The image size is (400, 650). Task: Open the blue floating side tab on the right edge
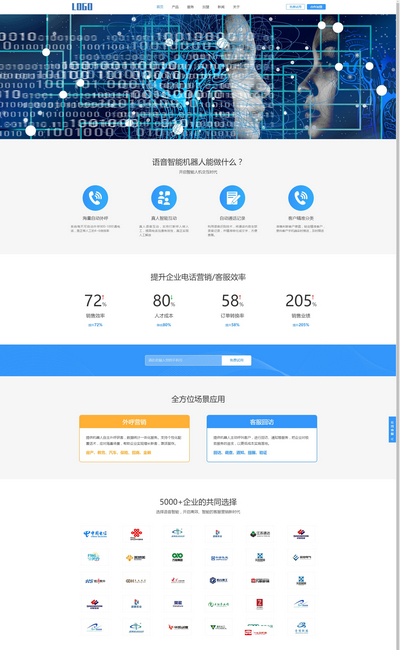coord(392,429)
